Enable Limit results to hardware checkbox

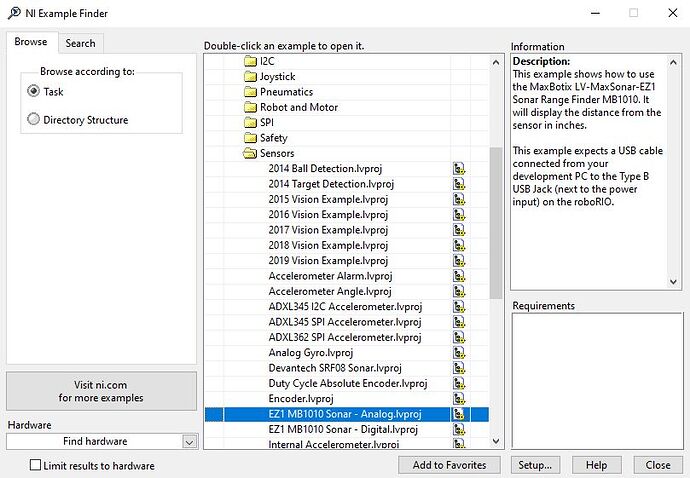pyautogui.click(x=35, y=465)
